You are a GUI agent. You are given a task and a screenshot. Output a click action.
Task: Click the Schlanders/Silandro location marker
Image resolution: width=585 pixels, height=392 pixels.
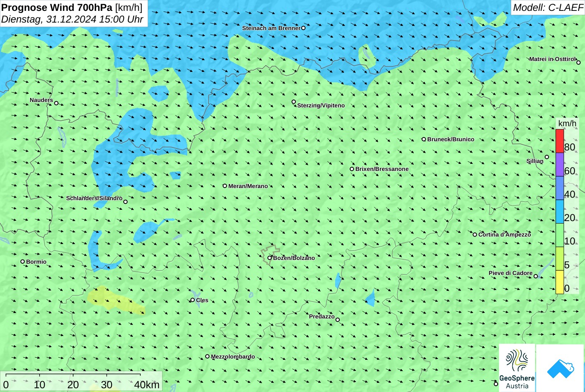[x=125, y=202]
